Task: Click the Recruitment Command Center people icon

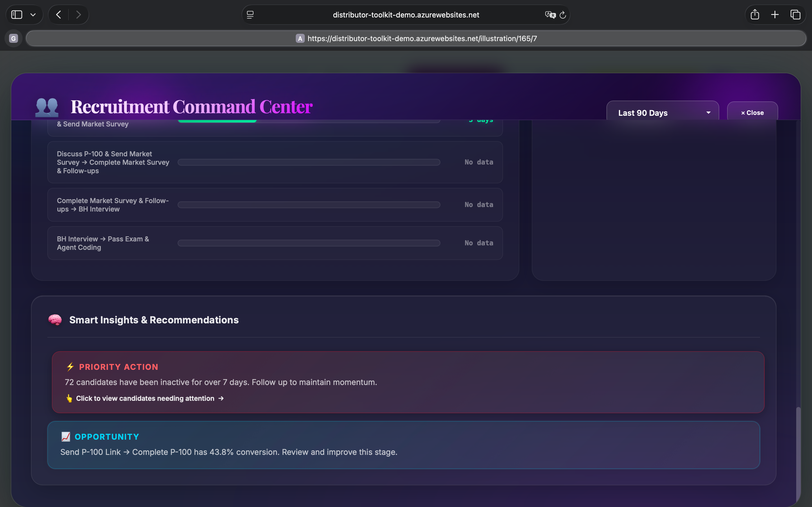Action: (47, 107)
